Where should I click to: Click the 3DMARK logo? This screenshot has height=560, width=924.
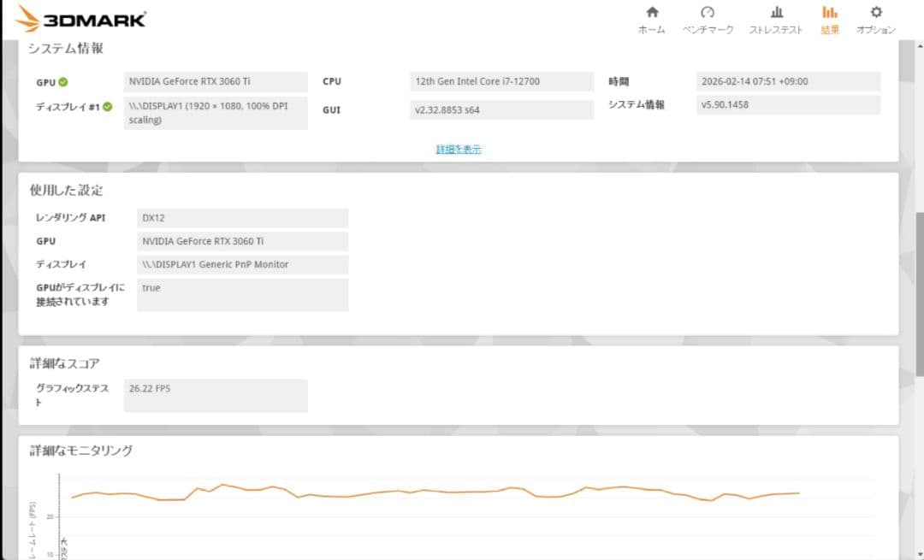81,17
